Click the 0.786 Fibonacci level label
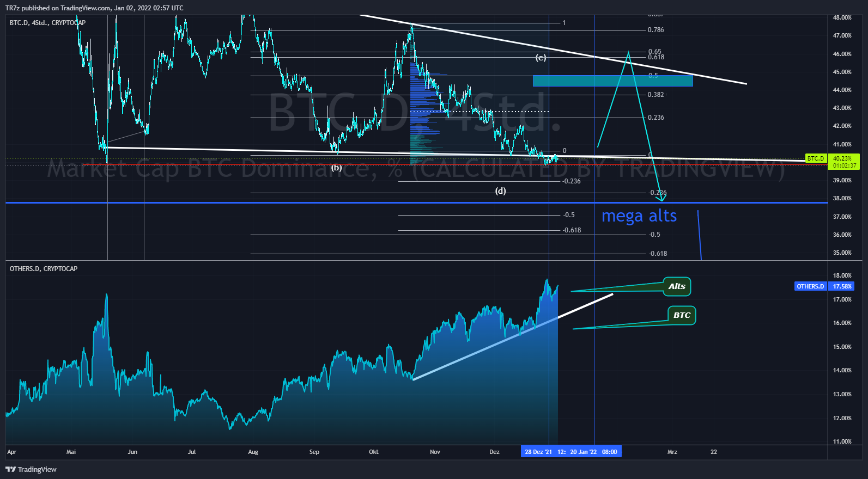This screenshot has height=479, width=868. [x=656, y=30]
